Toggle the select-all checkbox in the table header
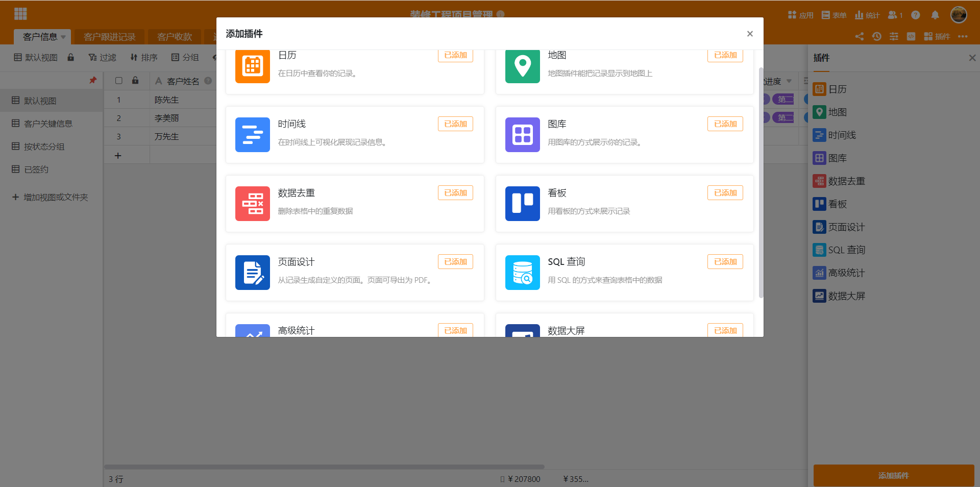 [x=119, y=81]
